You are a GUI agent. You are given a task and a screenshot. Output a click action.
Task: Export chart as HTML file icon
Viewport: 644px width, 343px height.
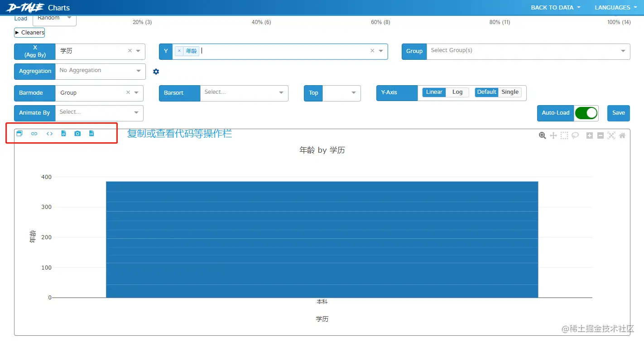tap(64, 134)
